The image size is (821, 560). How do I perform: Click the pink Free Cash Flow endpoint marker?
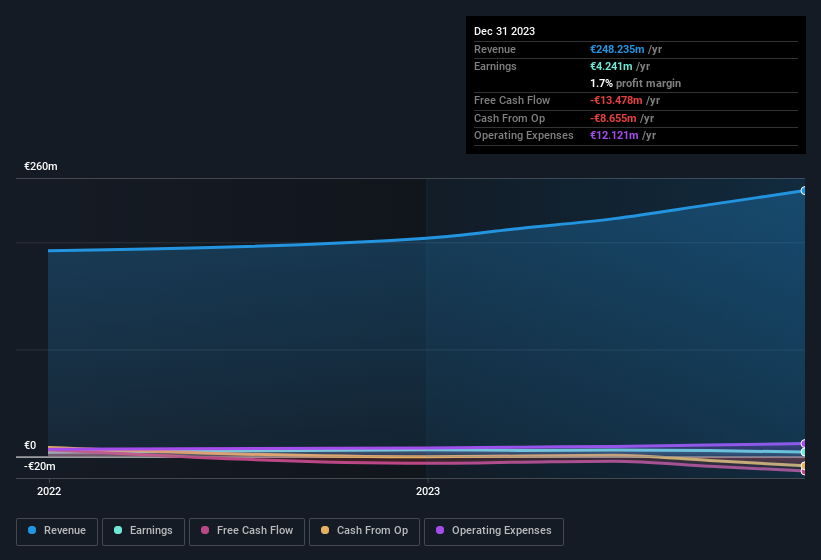[803, 471]
